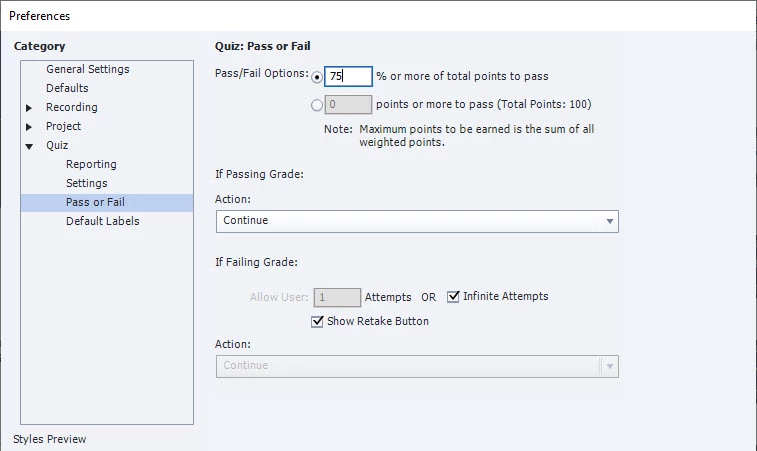Screen dimensions: 757x451
Task: Collapse the Quiz category arrow
Action: coord(30,146)
